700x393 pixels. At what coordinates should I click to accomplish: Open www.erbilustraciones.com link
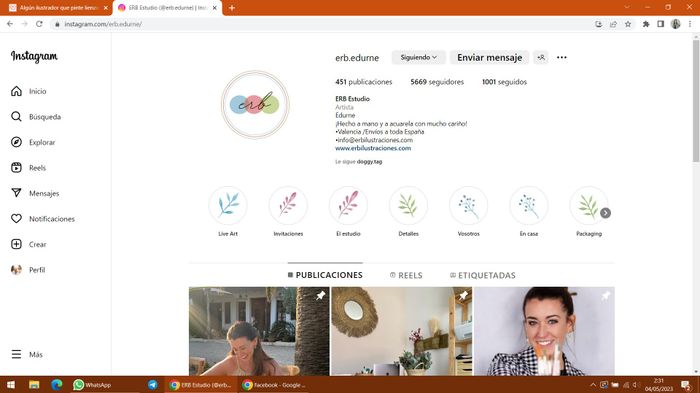coord(373,148)
